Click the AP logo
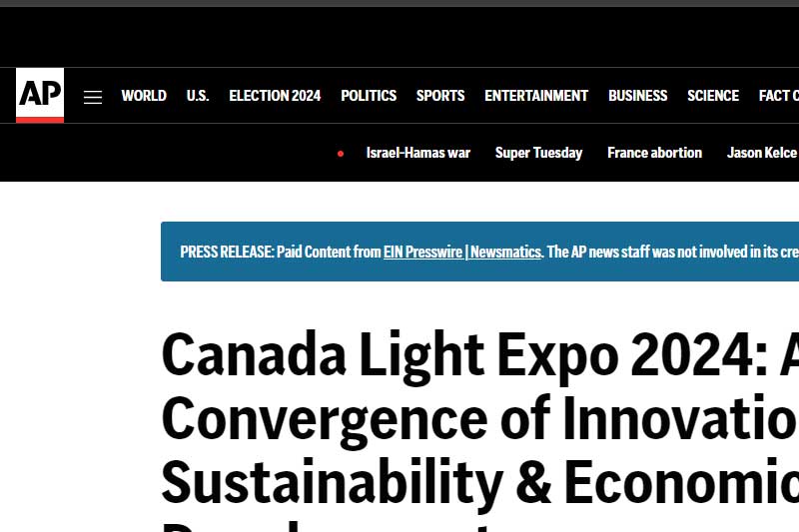 coord(40,95)
